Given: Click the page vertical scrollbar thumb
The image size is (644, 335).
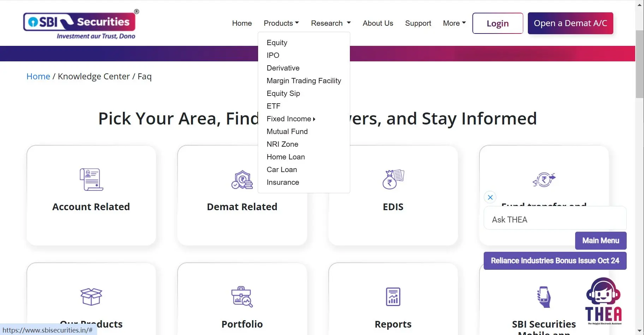Looking at the screenshot, I should click(x=639, y=64).
